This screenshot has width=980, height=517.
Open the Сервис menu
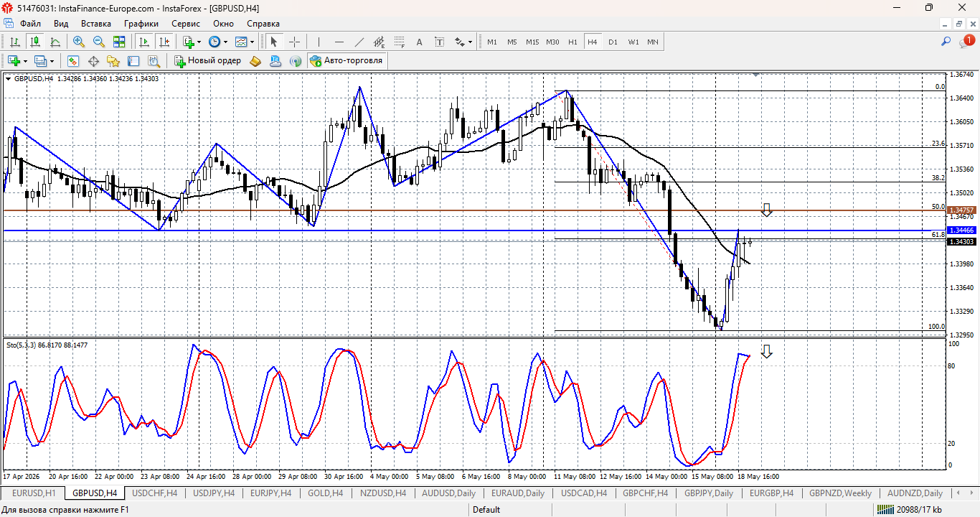[186, 24]
